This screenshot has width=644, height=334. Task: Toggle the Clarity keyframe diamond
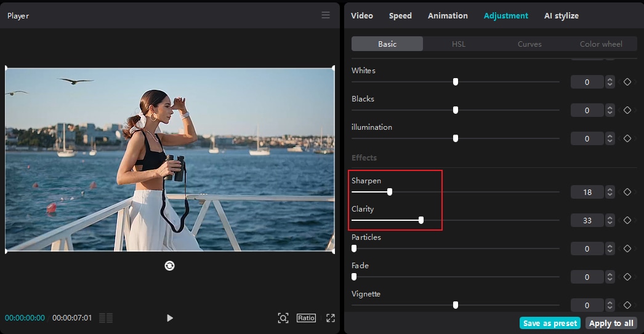627,220
